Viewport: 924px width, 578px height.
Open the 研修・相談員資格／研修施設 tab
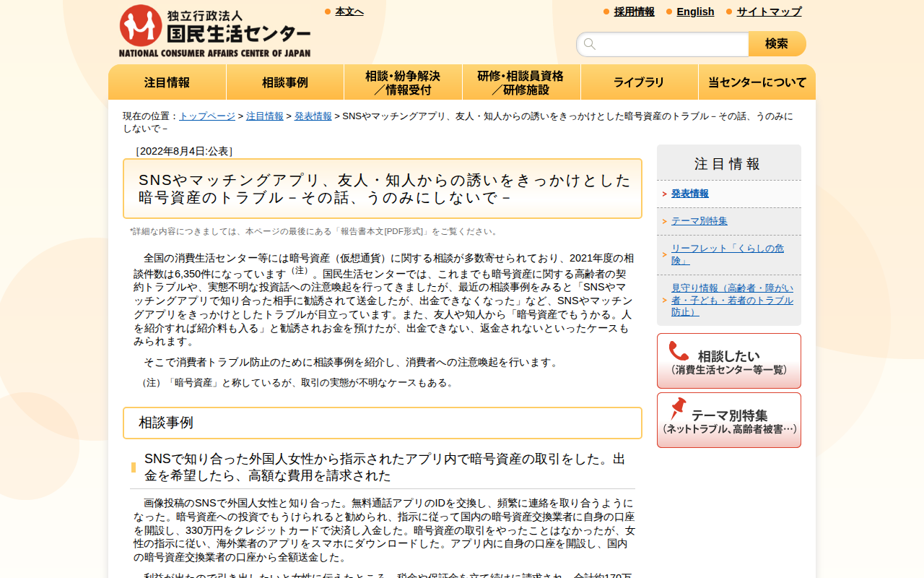pos(521,82)
